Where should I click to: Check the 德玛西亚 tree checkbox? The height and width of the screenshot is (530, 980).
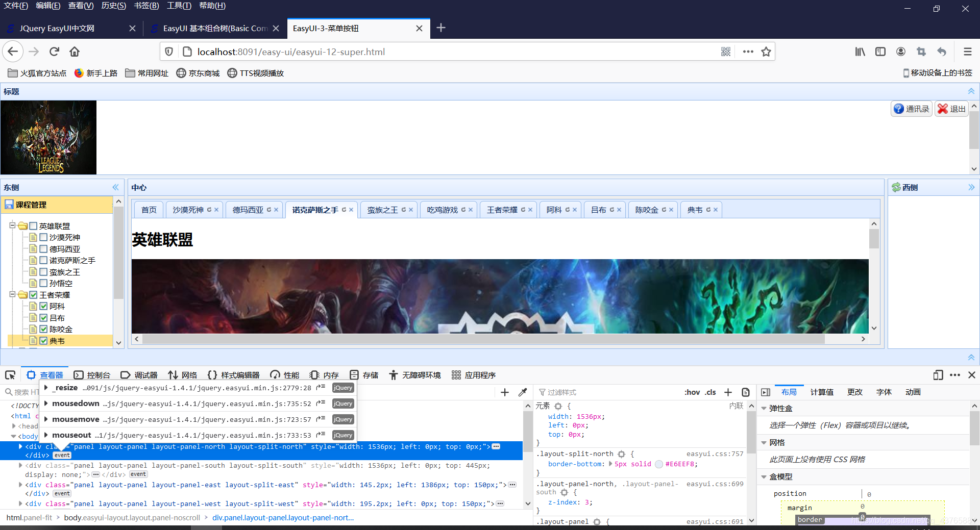click(x=43, y=249)
